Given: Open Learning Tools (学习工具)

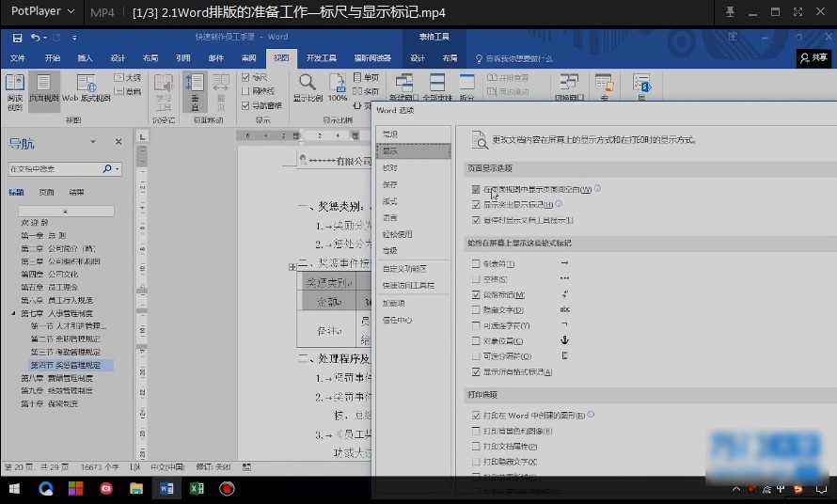Looking at the screenshot, I should pos(164,92).
